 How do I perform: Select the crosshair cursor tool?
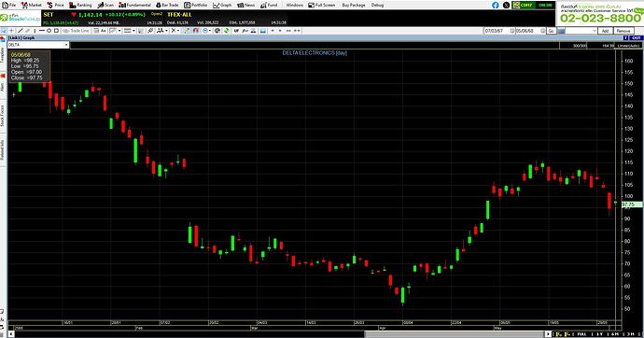pos(11,31)
